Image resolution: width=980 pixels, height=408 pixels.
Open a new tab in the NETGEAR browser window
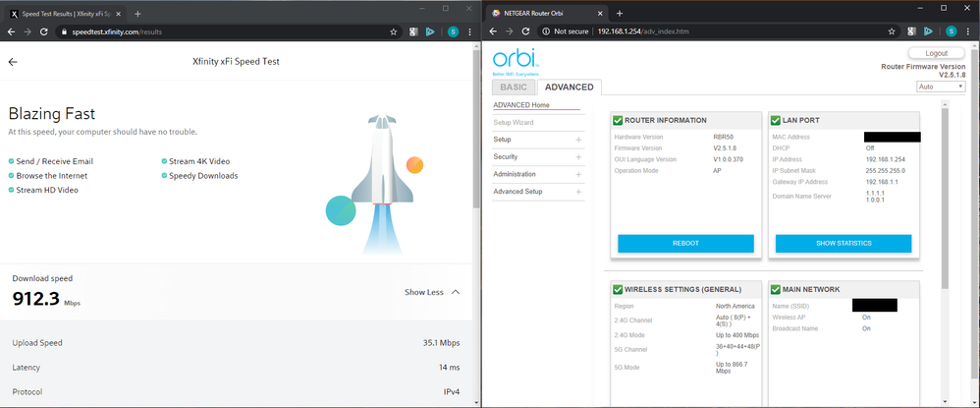(x=620, y=13)
